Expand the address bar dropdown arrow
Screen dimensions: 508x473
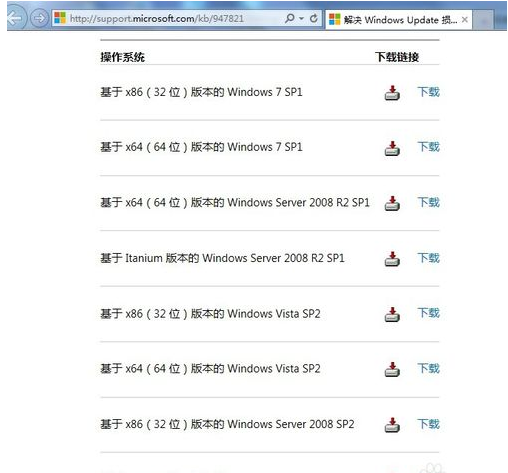click(302, 18)
